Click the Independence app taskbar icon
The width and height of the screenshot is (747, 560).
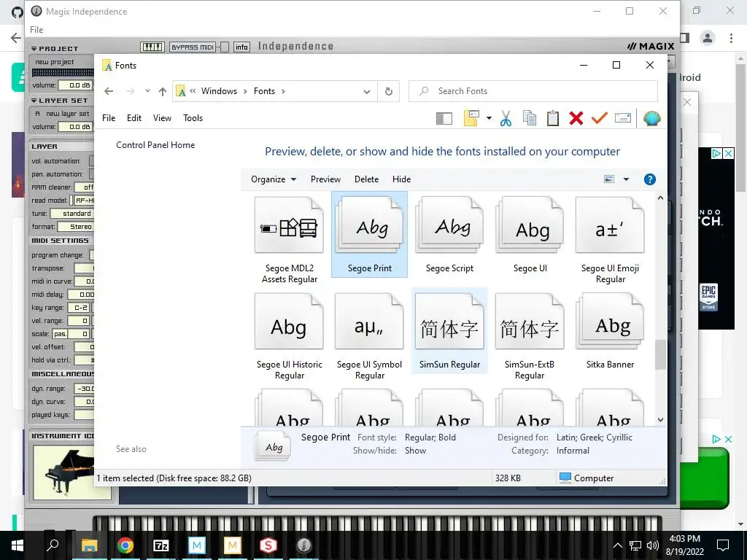pos(304,545)
